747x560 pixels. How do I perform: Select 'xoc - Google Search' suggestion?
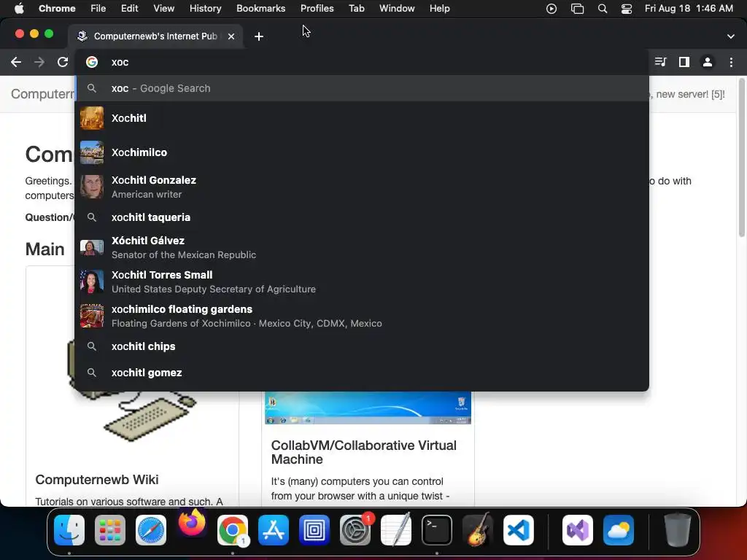click(362, 88)
